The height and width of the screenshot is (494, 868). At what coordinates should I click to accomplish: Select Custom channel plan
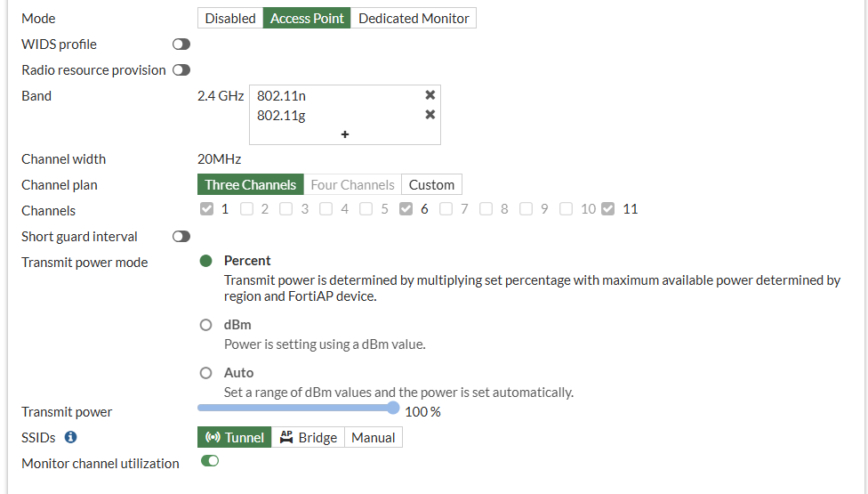(x=431, y=185)
